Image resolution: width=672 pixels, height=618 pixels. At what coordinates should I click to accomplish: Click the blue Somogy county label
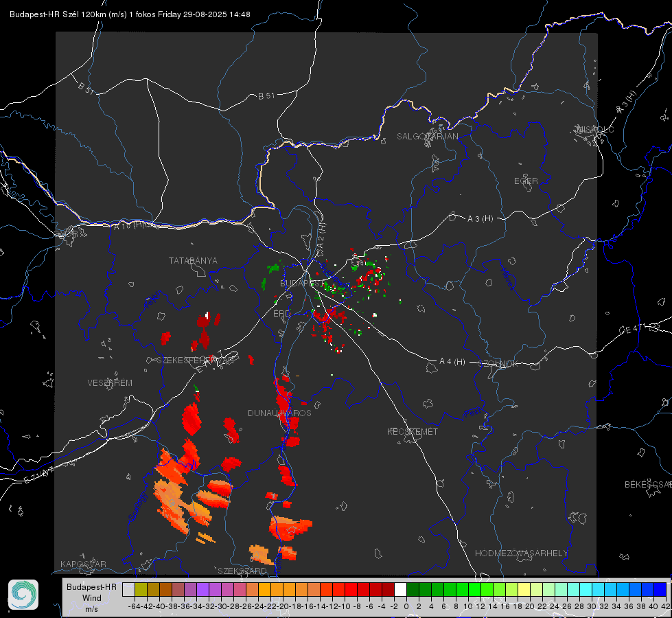138,507
